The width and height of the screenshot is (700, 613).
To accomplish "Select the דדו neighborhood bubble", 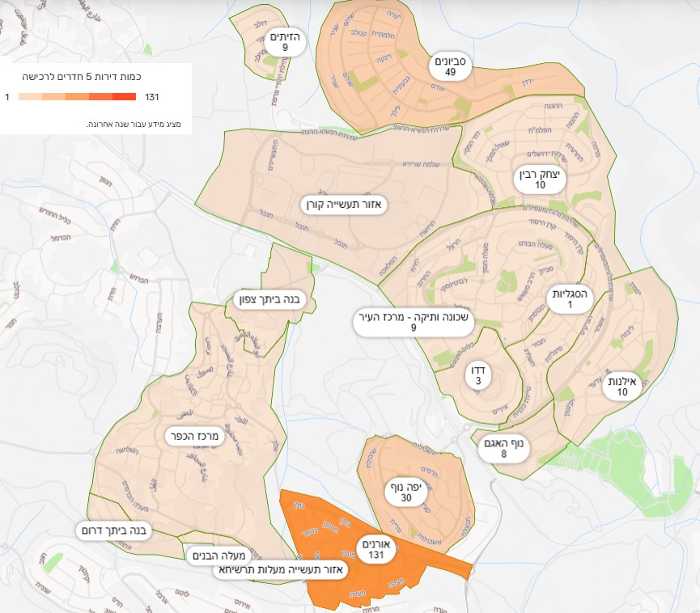I will pos(478,376).
